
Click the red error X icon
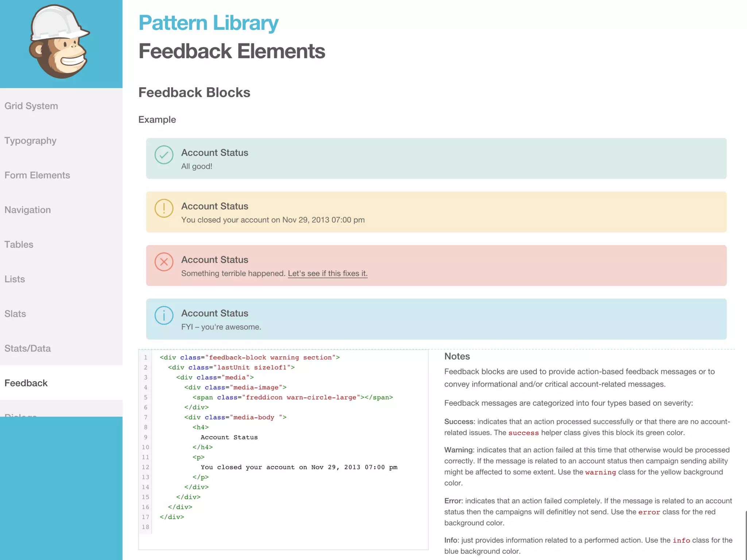click(164, 262)
